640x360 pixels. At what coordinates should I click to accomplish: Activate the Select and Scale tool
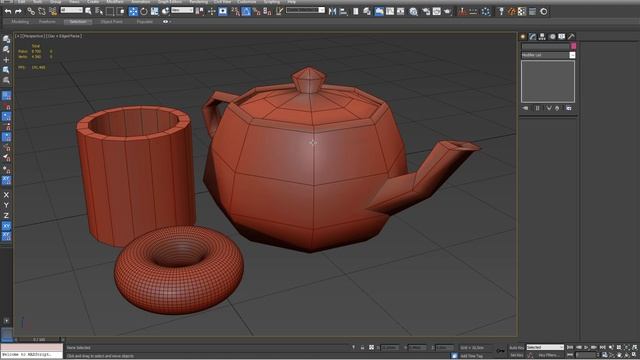tap(154, 11)
